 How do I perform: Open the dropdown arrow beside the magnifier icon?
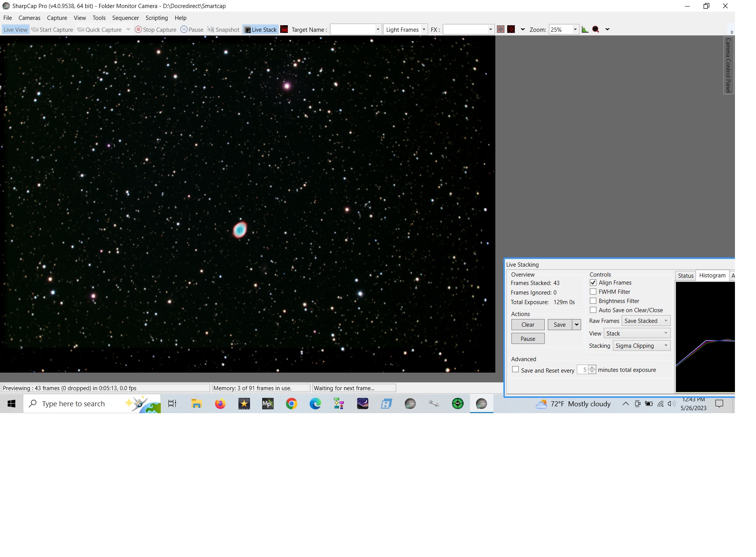(x=607, y=29)
